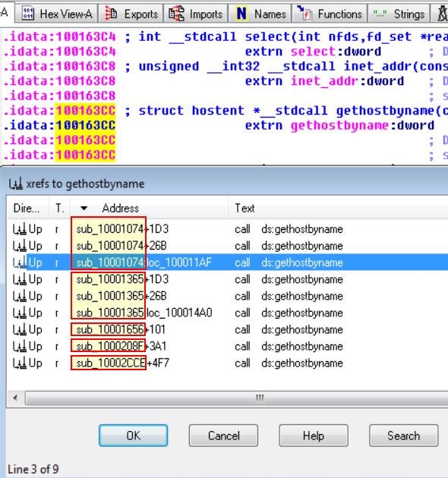Click the Imports tab icon

coord(177,14)
